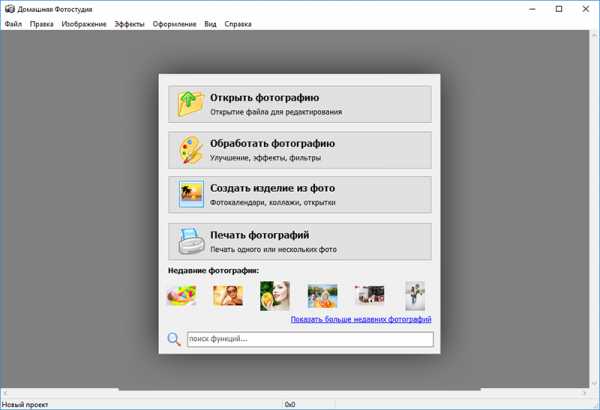Viewport: 600px width, 410px height.
Task: Open the recent photo of child in pool
Action: point(323,296)
